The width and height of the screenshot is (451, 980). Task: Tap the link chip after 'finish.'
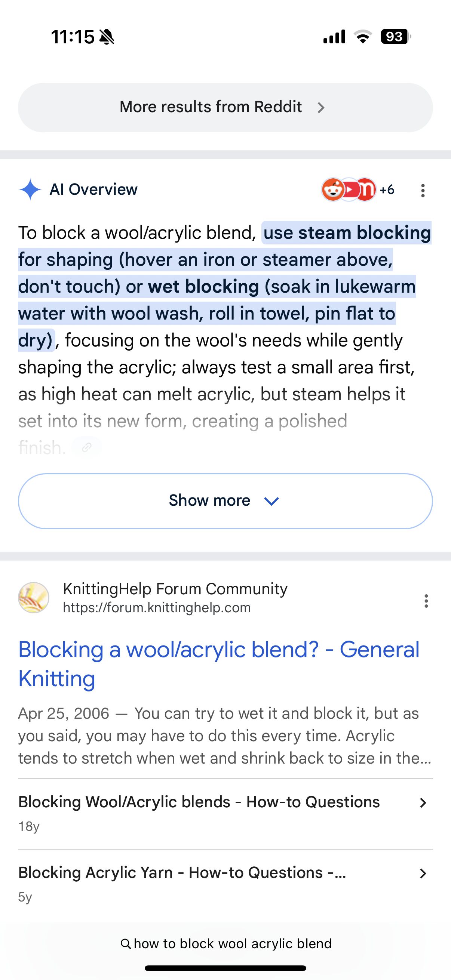[87, 447]
